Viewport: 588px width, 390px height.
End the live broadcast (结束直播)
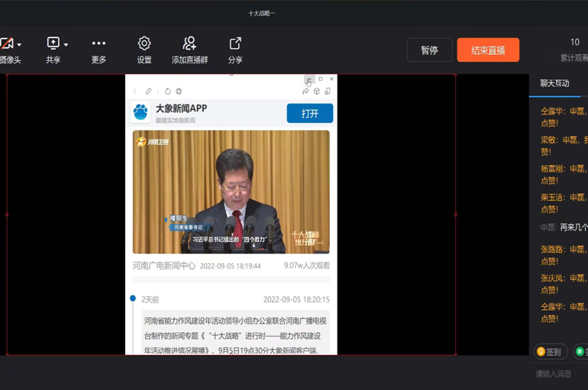488,50
